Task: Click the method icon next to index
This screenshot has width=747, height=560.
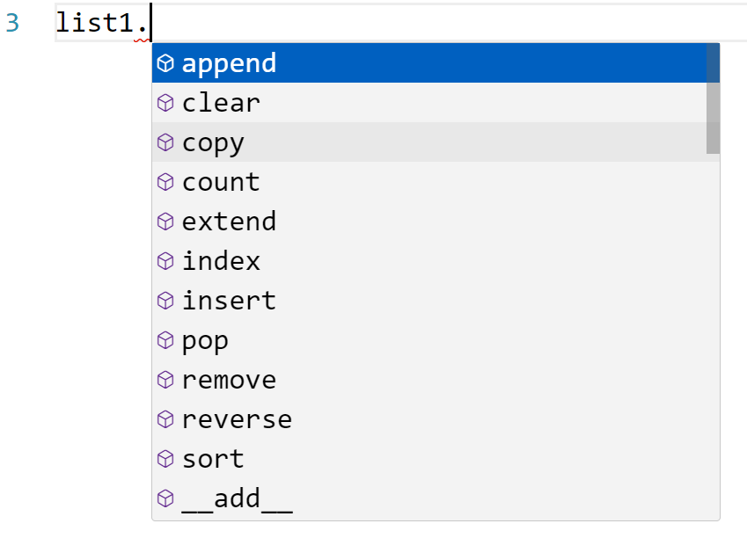Action: [x=165, y=261]
